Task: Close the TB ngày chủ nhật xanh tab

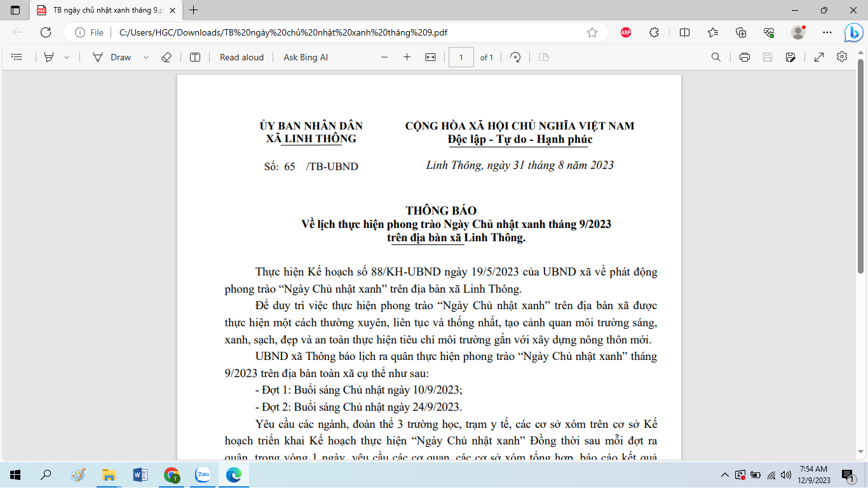Action: point(172,10)
